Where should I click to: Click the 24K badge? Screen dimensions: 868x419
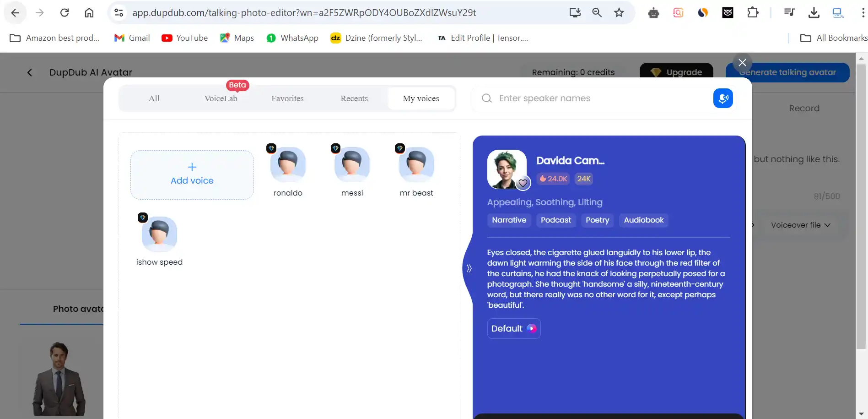coord(584,179)
